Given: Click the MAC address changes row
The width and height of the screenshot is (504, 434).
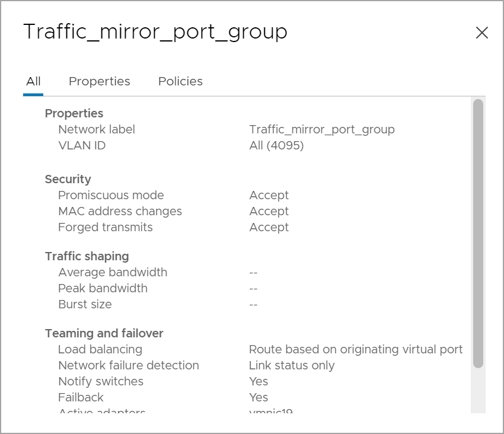Looking at the screenshot, I should pos(120,211).
